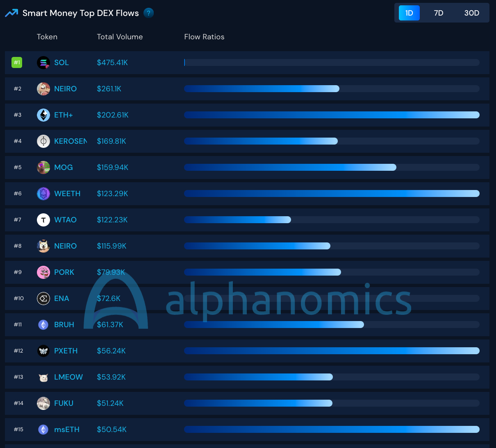Viewport: 496px width, 448px height.
Task: Click the MOG flow ratio bar
Action: [x=332, y=167]
